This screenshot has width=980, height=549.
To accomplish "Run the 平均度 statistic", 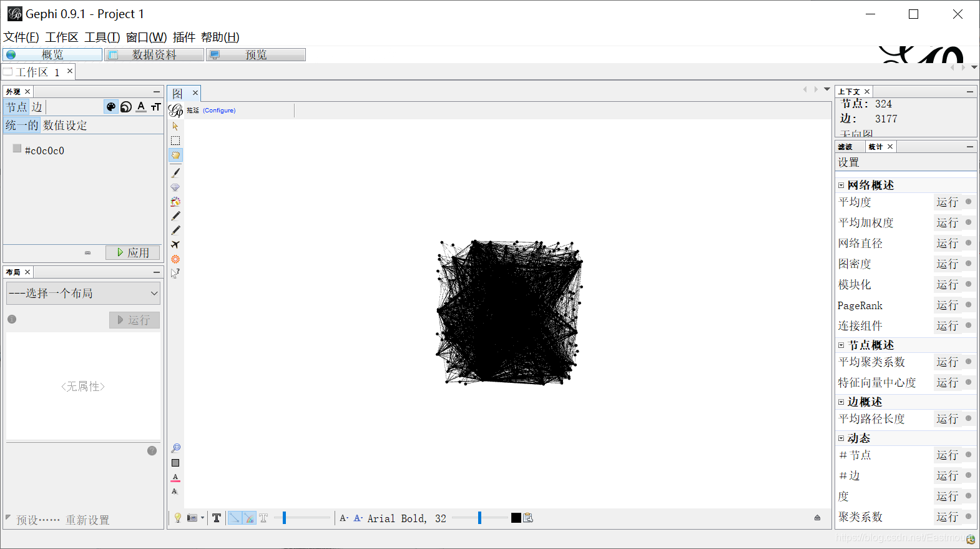I will (x=947, y=202).
